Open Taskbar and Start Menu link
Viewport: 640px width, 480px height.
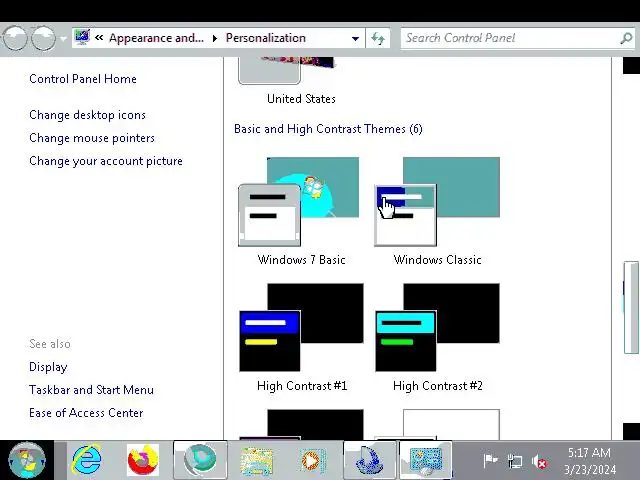tap(91, 390)
